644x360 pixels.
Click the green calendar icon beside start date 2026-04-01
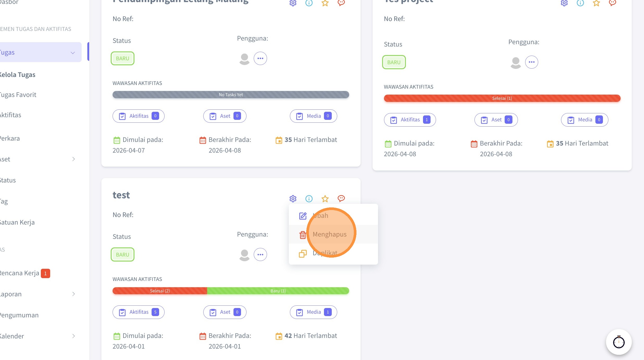click(117, 336)
